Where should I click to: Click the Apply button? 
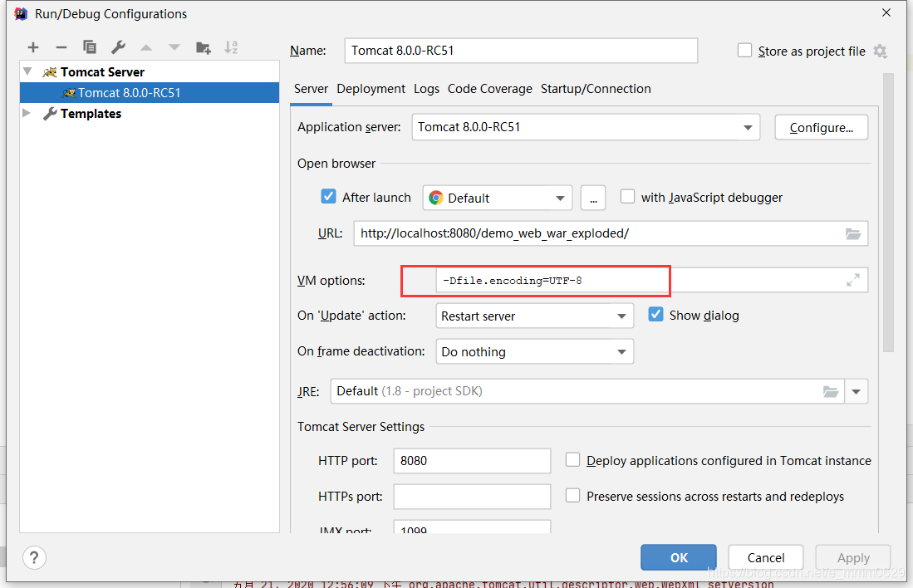[853, 558]
